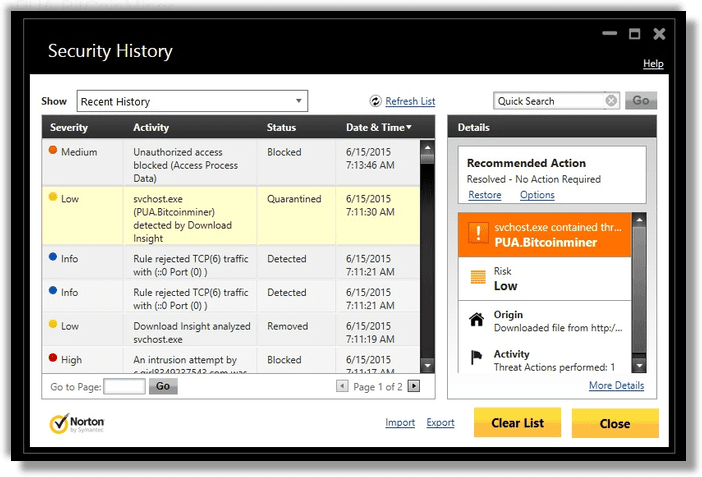Select the quarantined svchost.exe PUA.Bitcoinminer row
This screenshot has width=702, height=477.
click(x=230, y=215)
